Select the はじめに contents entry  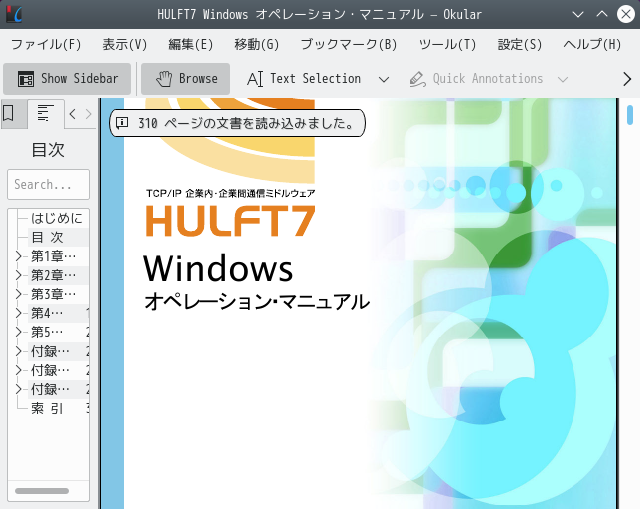click(57, 218)
